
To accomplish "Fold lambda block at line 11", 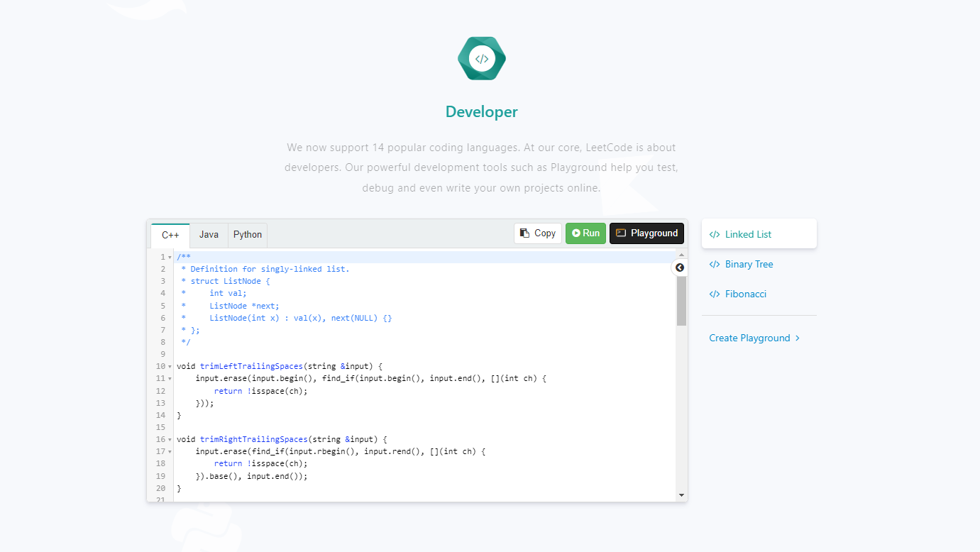I will (170, 379).
